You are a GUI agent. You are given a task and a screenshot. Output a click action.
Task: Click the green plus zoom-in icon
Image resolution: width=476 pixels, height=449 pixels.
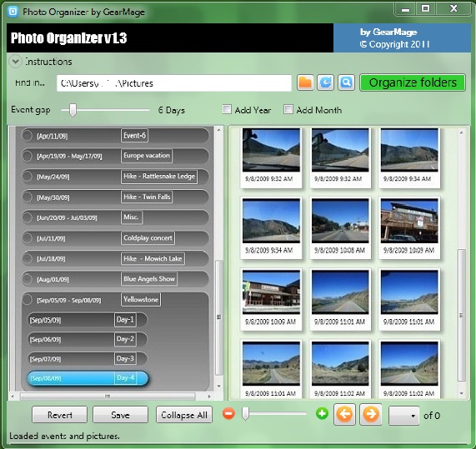coord(322,413)
